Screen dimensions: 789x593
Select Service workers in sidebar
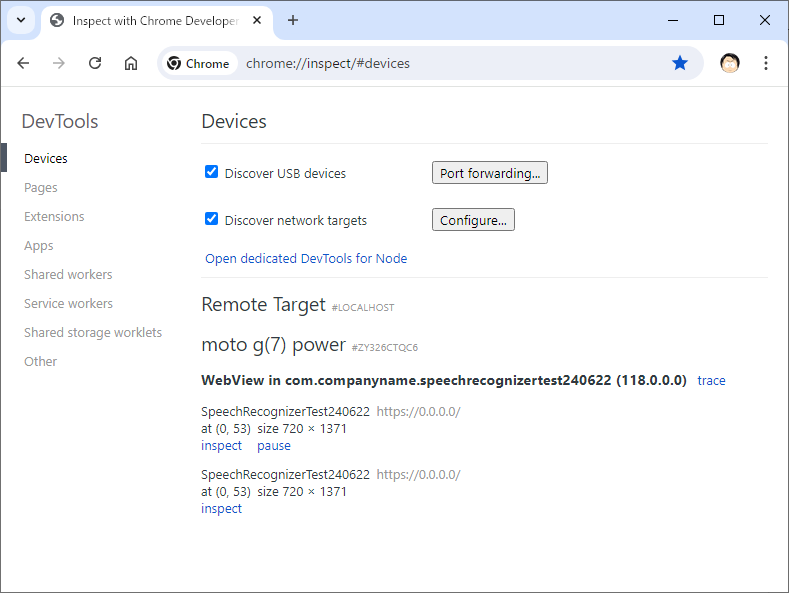68,304
